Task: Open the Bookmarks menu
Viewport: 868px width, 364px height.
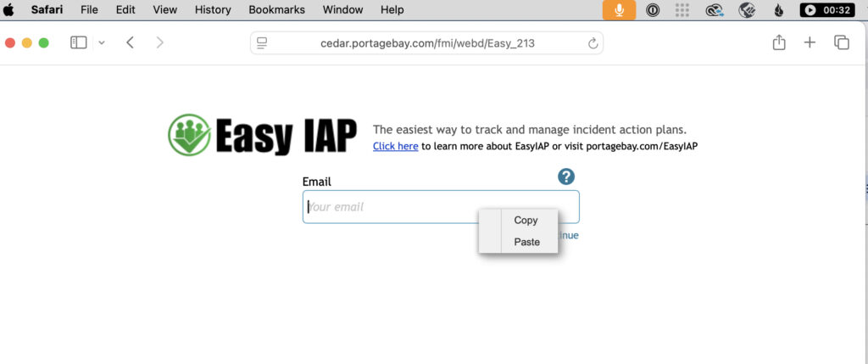Action: click(277, 9)
